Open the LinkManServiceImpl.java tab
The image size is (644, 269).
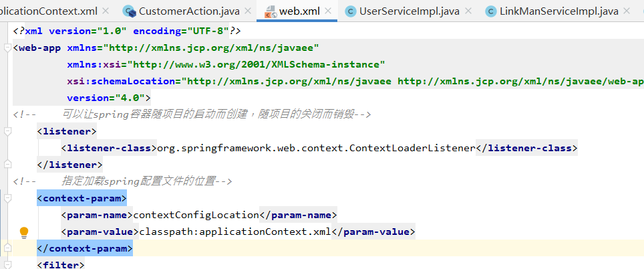click(559, 11)
